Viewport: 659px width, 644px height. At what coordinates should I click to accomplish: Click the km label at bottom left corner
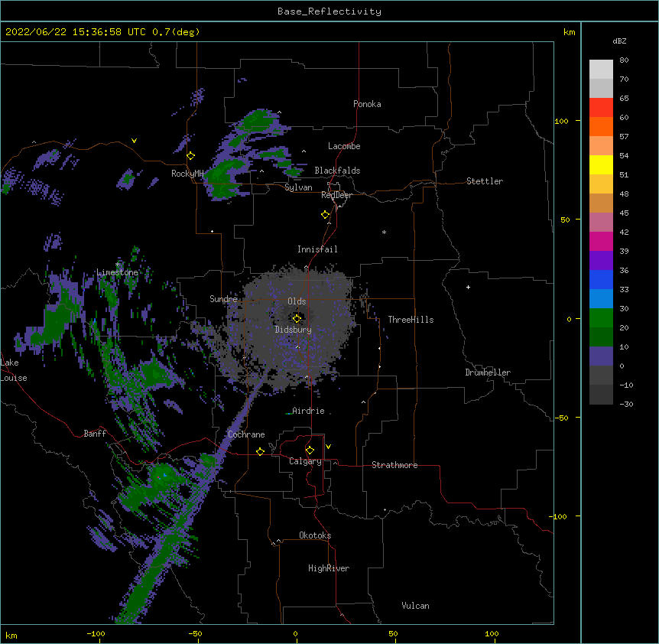click(x=11, y=635)
